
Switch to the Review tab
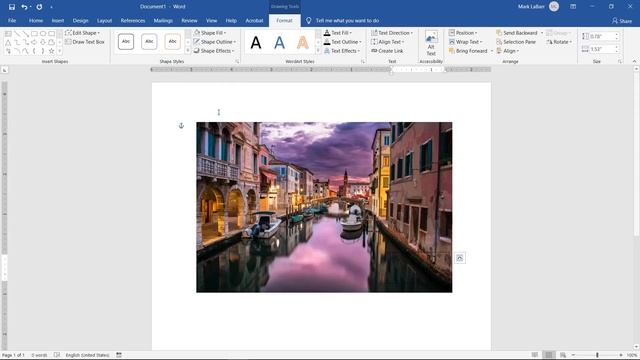(x=189, y=20)
